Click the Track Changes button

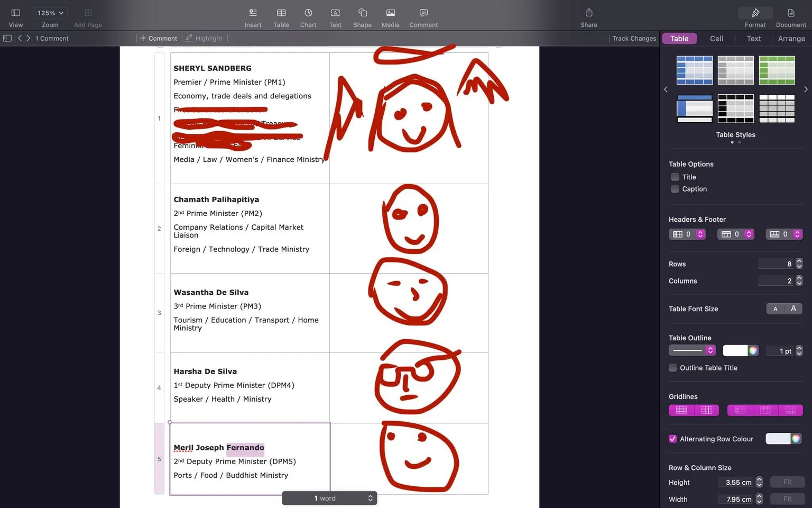pos(634,39)
